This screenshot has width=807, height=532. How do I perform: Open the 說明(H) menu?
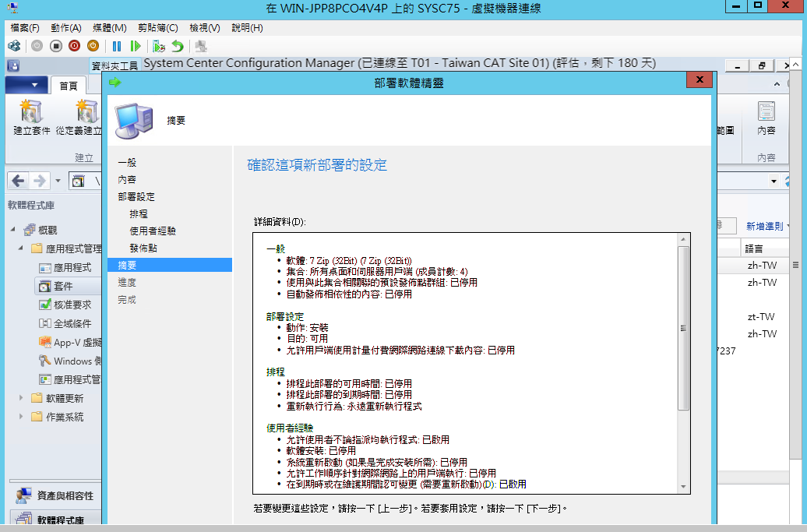coord(247,28)
